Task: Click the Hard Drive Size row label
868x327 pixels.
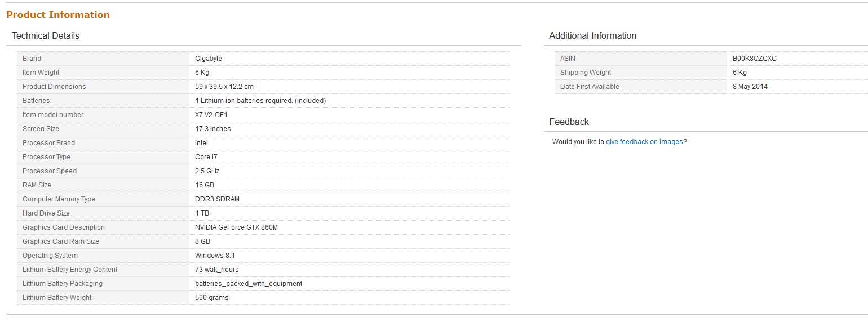Action: tap(46, 213)
